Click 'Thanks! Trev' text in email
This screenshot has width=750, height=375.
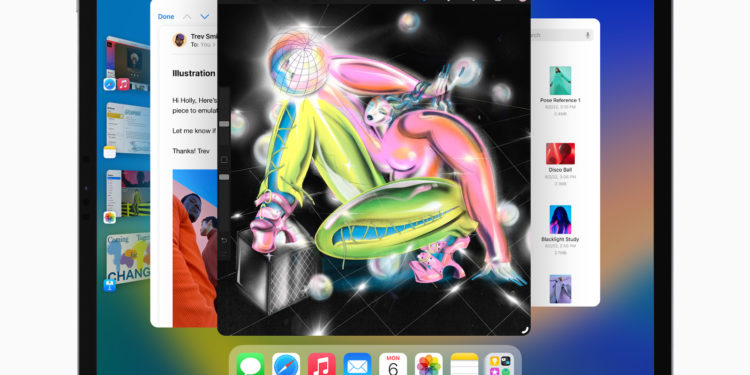[191, 151]
